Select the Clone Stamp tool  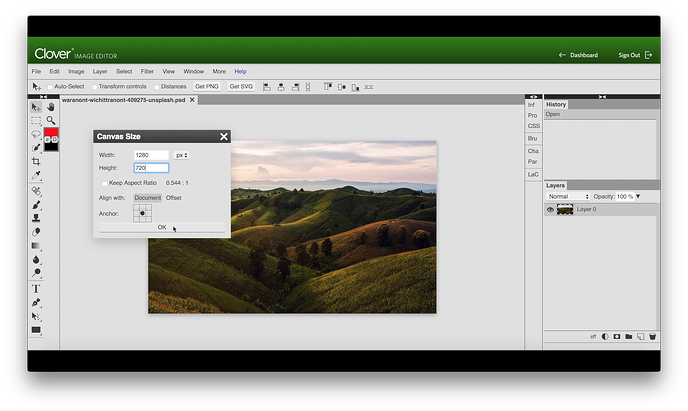click(36, 218)
